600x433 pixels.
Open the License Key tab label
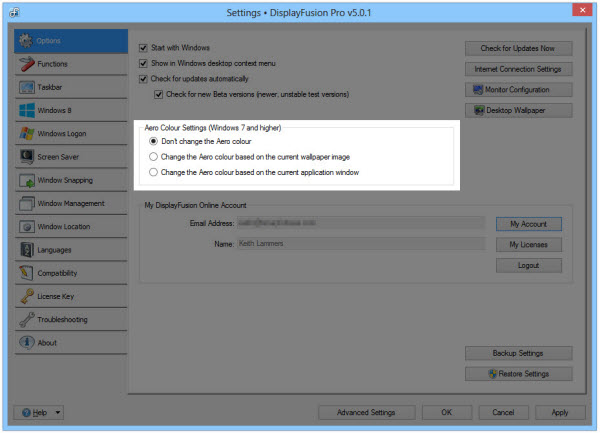pyautogui.click(x=56, y=296)
